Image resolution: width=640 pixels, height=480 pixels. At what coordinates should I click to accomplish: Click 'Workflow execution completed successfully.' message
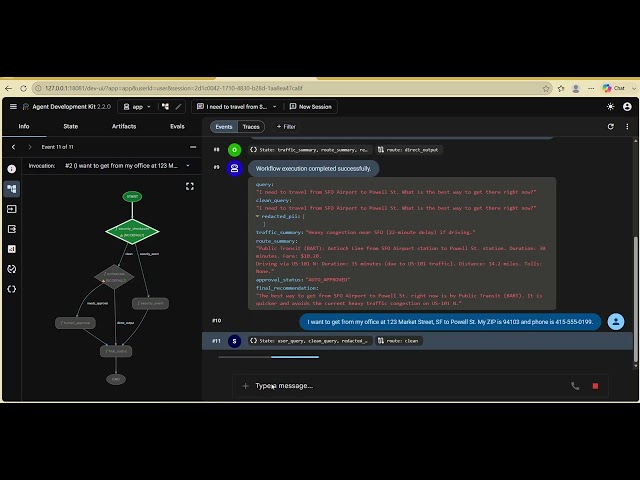(x=313, y=169)
